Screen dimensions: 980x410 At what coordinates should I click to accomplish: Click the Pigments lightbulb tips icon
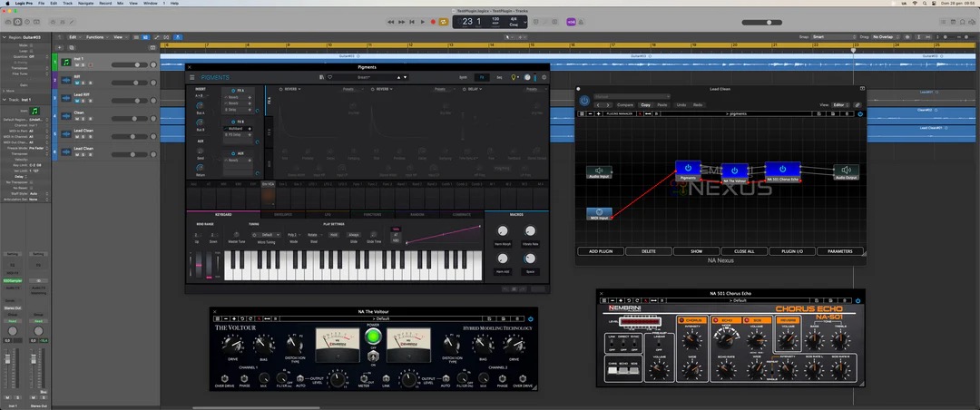pos(514,77)
